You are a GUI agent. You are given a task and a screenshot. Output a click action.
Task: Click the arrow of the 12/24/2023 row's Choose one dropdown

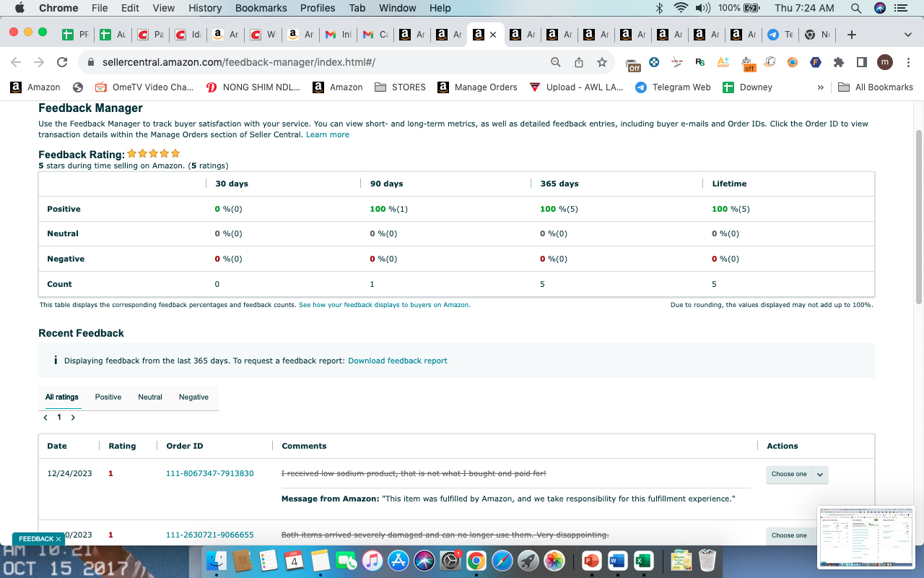point(820,474)
